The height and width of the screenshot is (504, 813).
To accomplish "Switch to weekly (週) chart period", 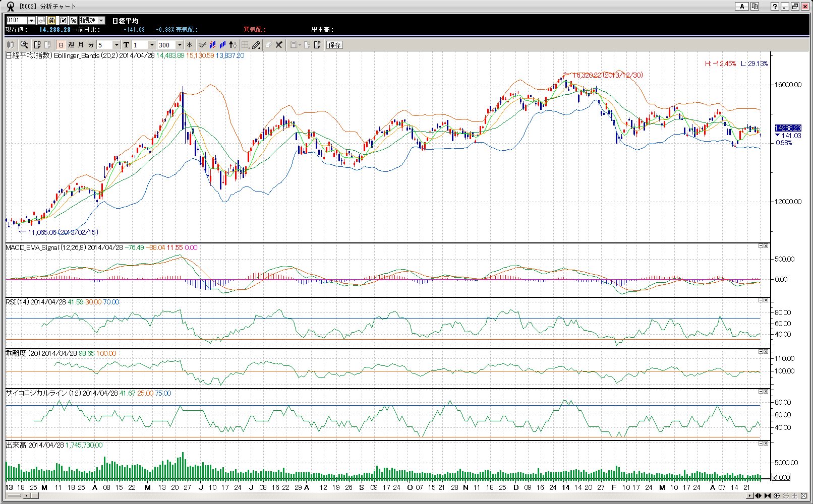I will [x=71, y=45].
